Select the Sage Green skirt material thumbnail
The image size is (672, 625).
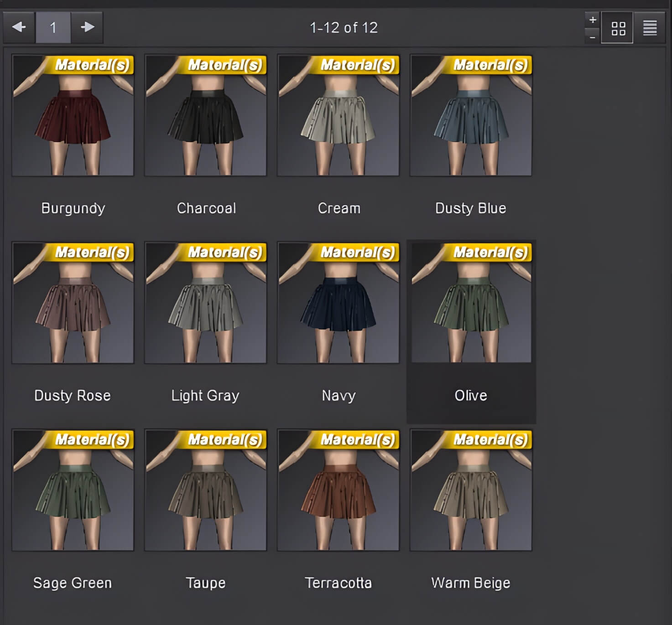point(73,490)
